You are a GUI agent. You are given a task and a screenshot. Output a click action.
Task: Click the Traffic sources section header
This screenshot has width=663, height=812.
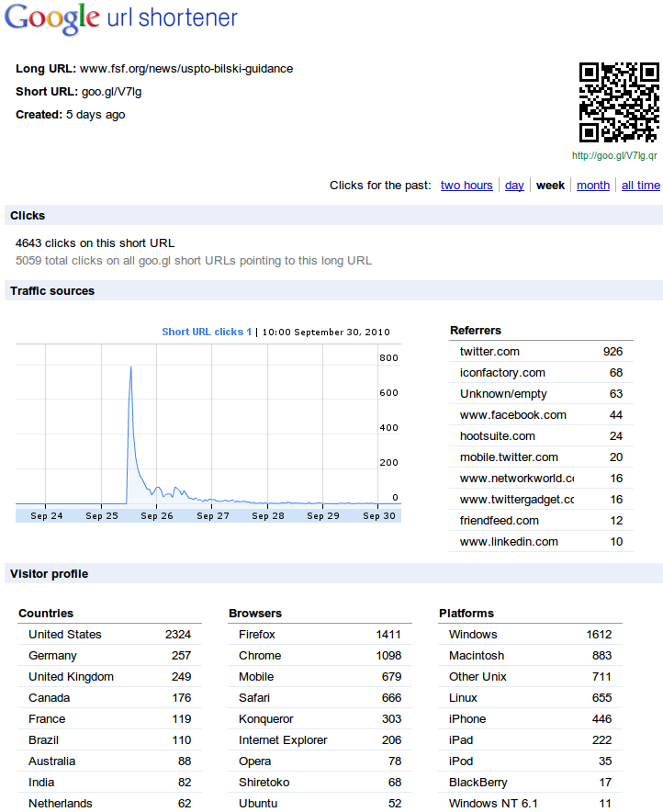coord(333,291)
